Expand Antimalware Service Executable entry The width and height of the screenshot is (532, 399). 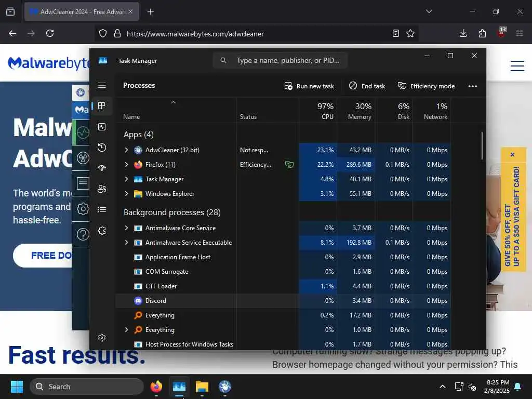pos(127,243)
